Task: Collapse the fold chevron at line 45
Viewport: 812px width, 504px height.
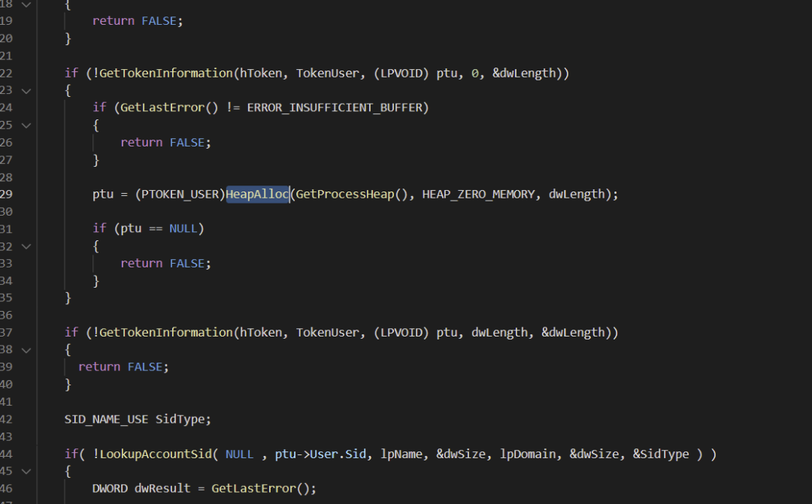Action: pyautogui.click(x=26, y=472)
